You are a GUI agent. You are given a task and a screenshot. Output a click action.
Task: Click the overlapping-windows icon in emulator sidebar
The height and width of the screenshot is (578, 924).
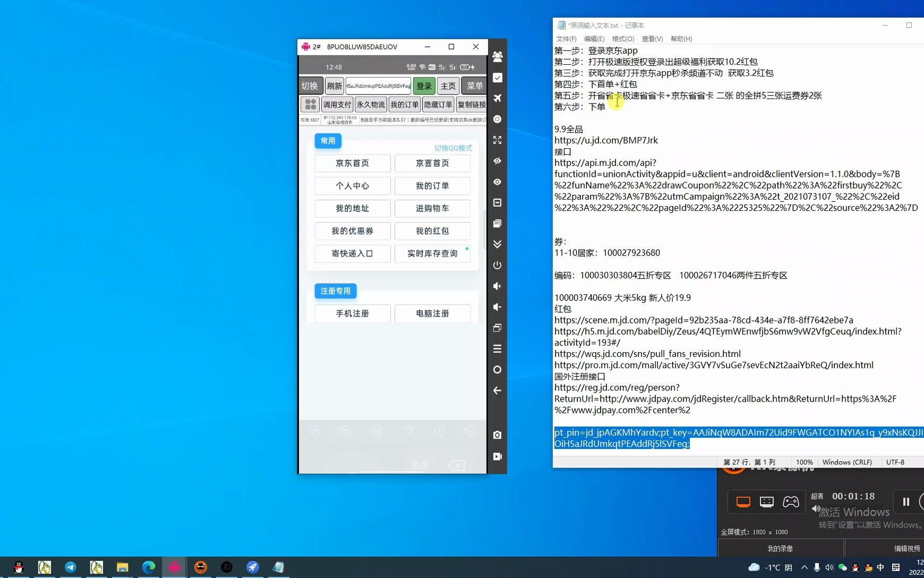(497, 328)
